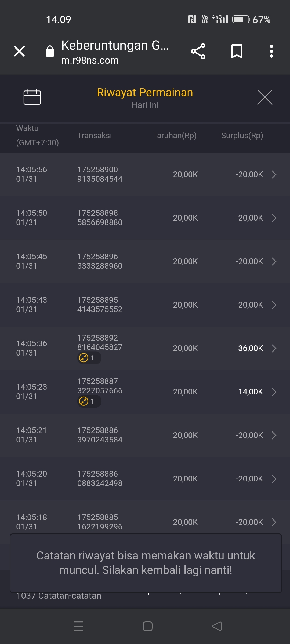Viewport: 290px width, 644px height.
Task: Expand details of 14:05:56 transaction
Action: pyautogui.click(x=274, y=174)
